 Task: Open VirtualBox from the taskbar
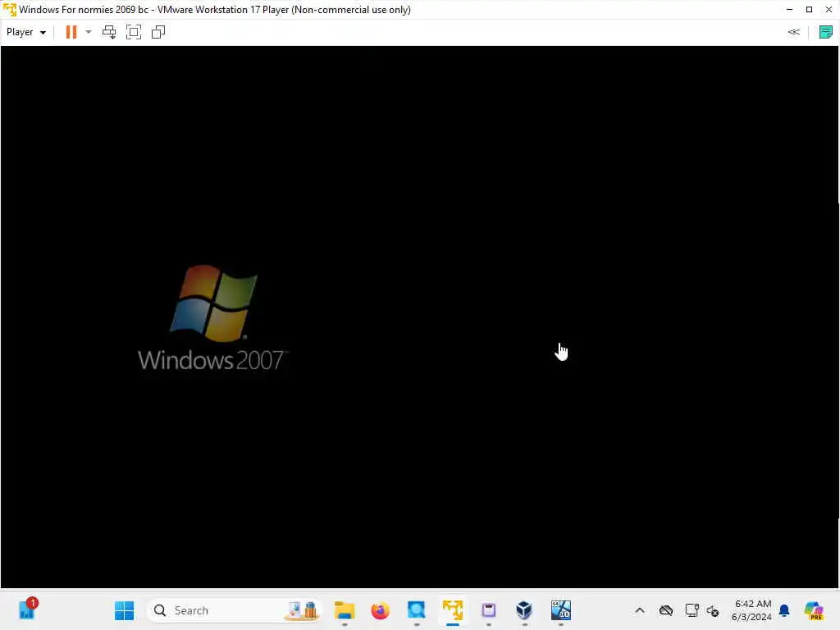click(524, 610)
